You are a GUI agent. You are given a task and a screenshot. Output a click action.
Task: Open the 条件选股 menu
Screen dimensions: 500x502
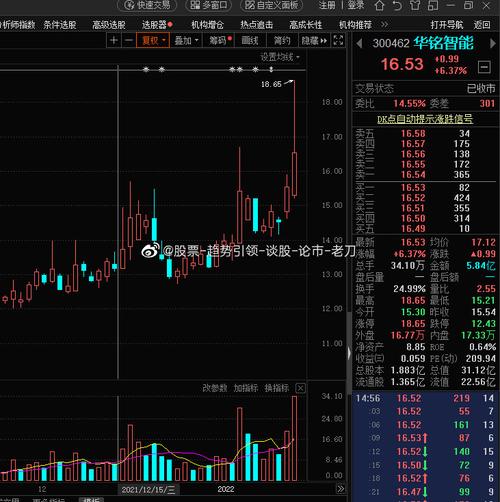point(60,25)
